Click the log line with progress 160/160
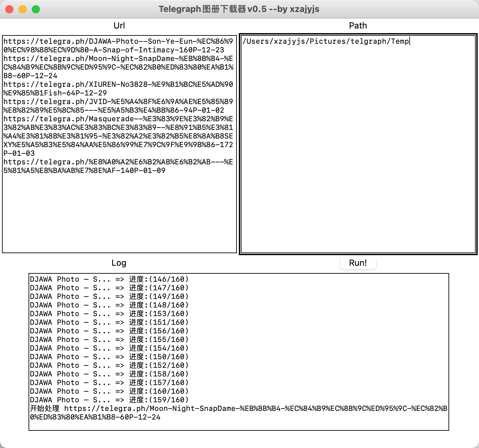Image resolution: width=479 pixels, height=448 pixels. (x=109, y=391)
